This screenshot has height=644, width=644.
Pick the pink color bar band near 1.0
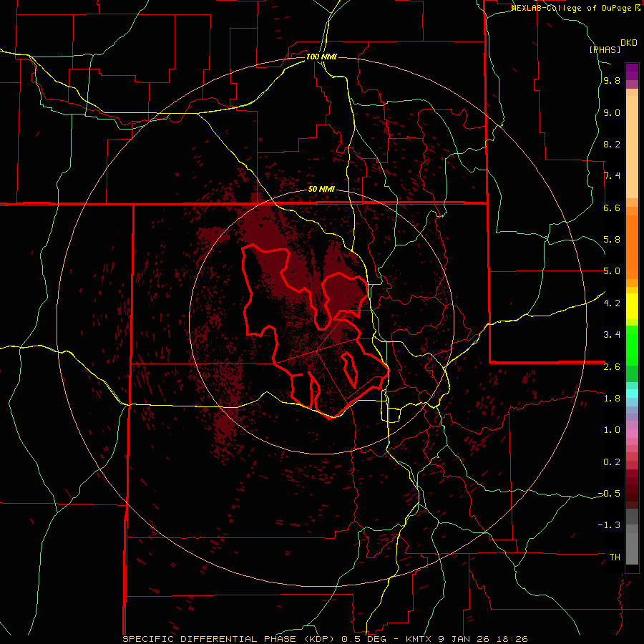tap(632, 434)
